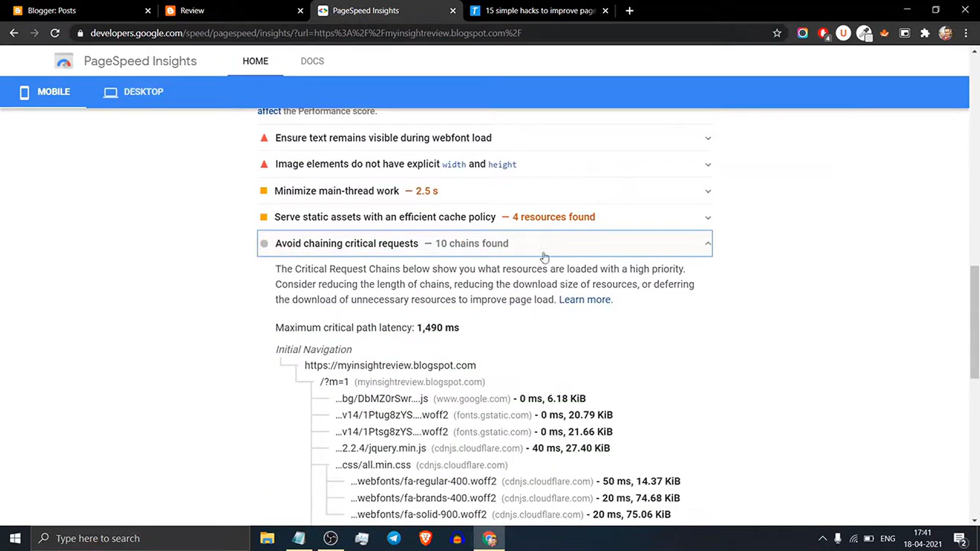Click the ENG language indicator
The height and width of the screenshot is (551, 980).
[888, 538]
